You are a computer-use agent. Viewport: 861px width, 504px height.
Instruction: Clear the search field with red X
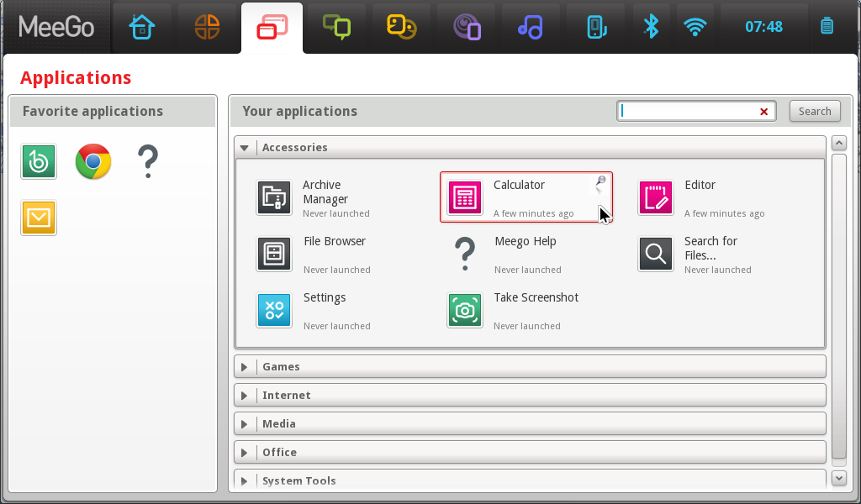pyautogui.click(x=763, y=112)
